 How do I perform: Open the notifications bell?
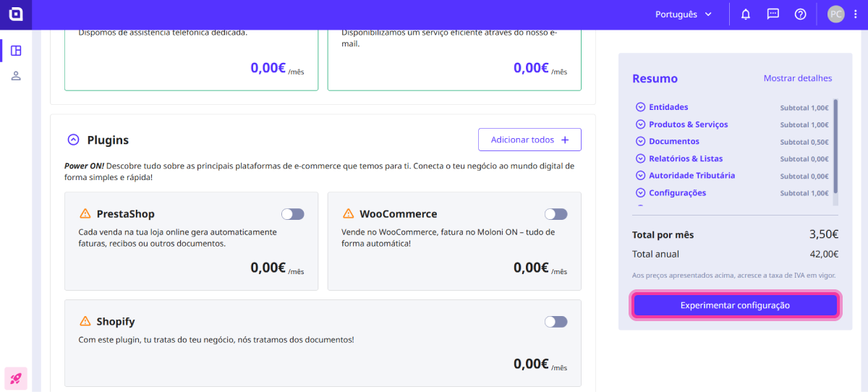pos(746,14)
